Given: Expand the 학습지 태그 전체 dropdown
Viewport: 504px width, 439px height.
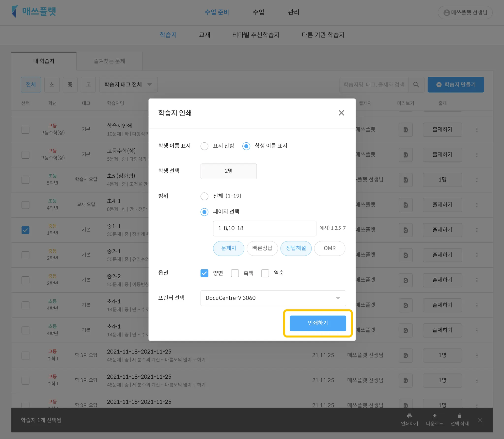Looking at the screenshot, I should 128,84.
